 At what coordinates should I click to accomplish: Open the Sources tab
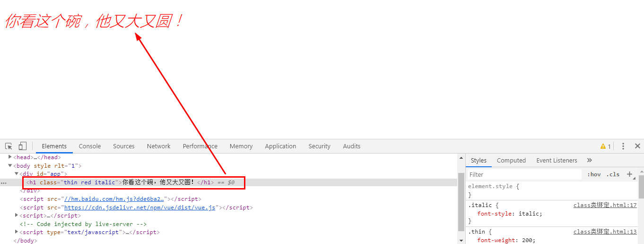pos(124,146)
